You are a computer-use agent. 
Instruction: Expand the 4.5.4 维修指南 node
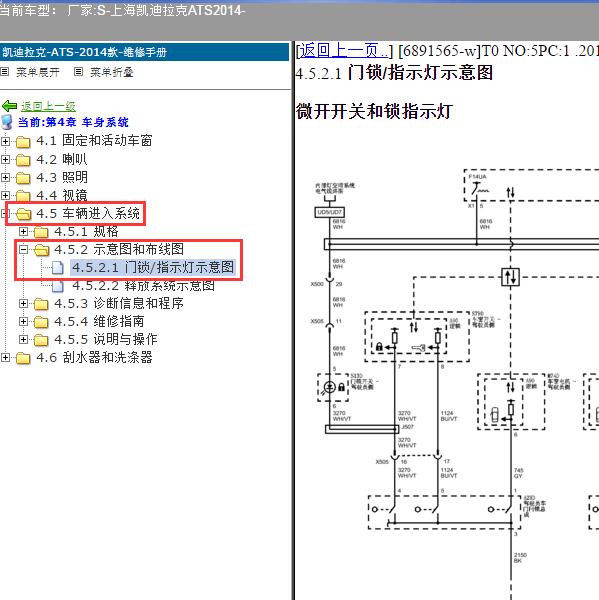pyautogui.click(x=23, y=321)
